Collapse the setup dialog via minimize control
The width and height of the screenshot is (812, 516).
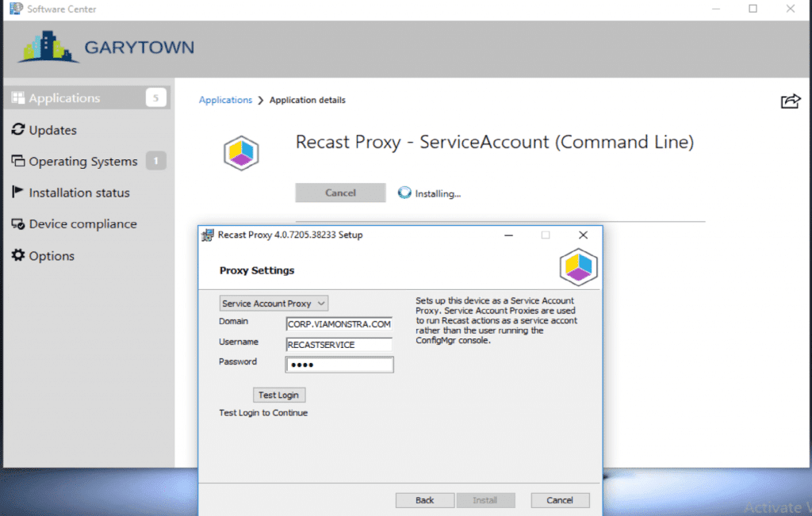pos(507,235)
